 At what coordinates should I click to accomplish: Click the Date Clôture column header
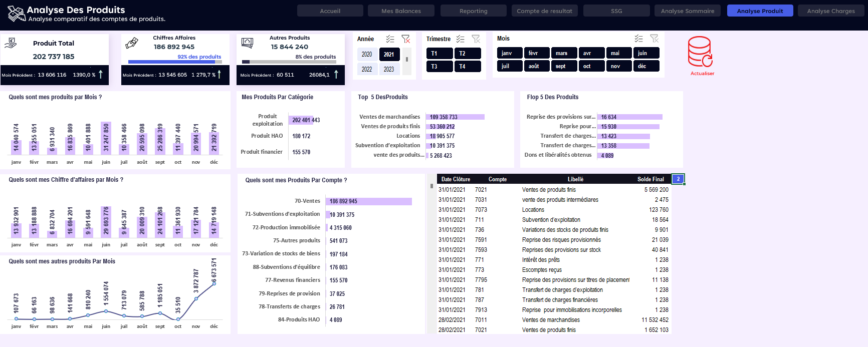(456, 179)
